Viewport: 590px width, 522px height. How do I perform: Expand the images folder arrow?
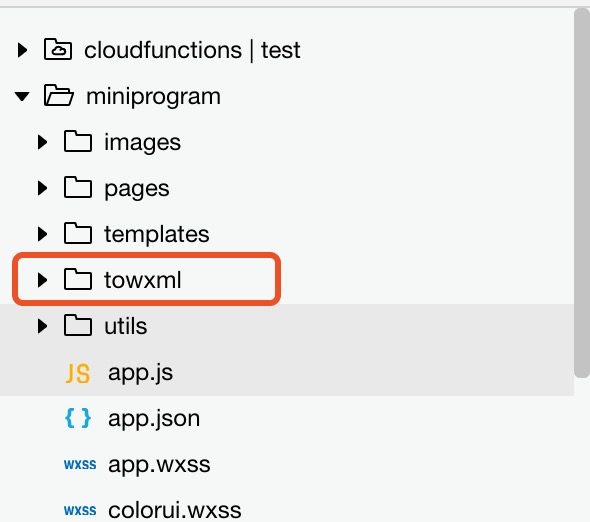pos(43,142)
